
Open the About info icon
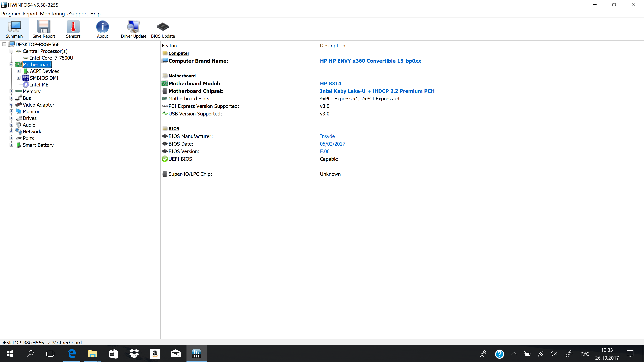(x=102, y=29)
